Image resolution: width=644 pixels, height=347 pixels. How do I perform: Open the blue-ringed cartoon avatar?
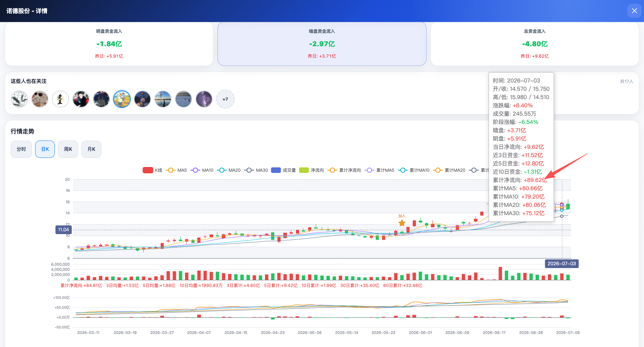[x=122, y=99]
